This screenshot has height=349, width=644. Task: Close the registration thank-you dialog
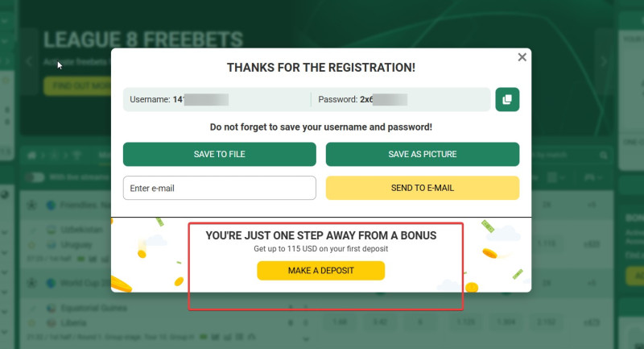click(522, 57)
